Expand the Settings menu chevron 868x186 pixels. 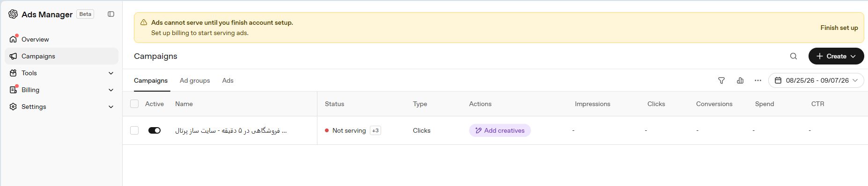pos(111,107)
